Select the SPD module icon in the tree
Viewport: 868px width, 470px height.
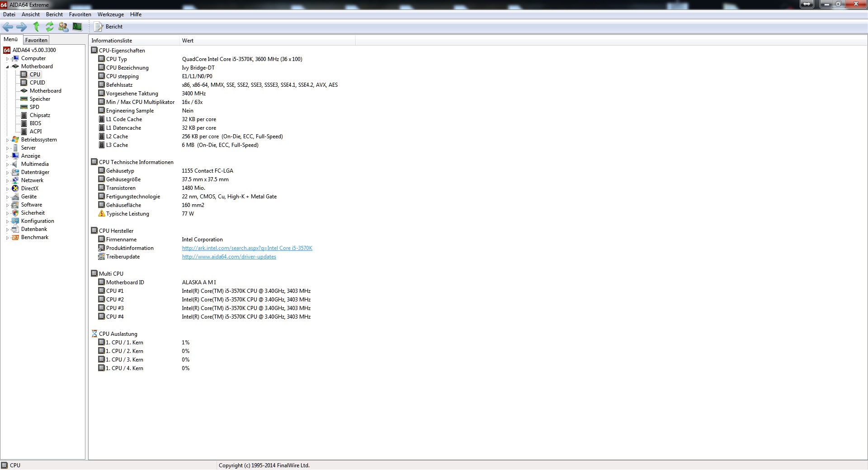pos(24,107)
